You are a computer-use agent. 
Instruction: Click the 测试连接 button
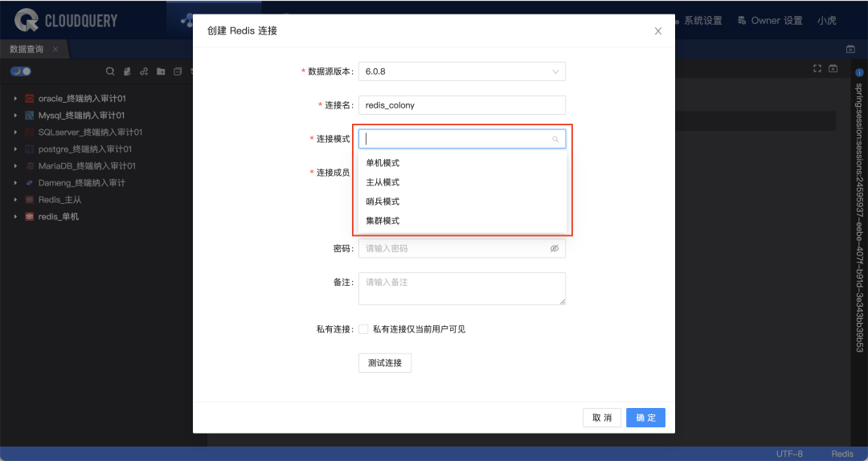(385, 363)
